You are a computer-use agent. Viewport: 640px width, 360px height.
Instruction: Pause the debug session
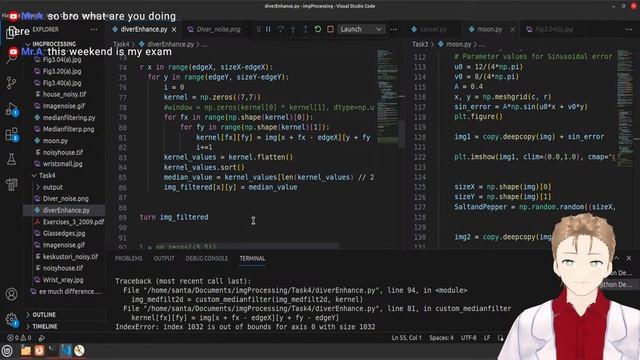[x=268, y=29]
